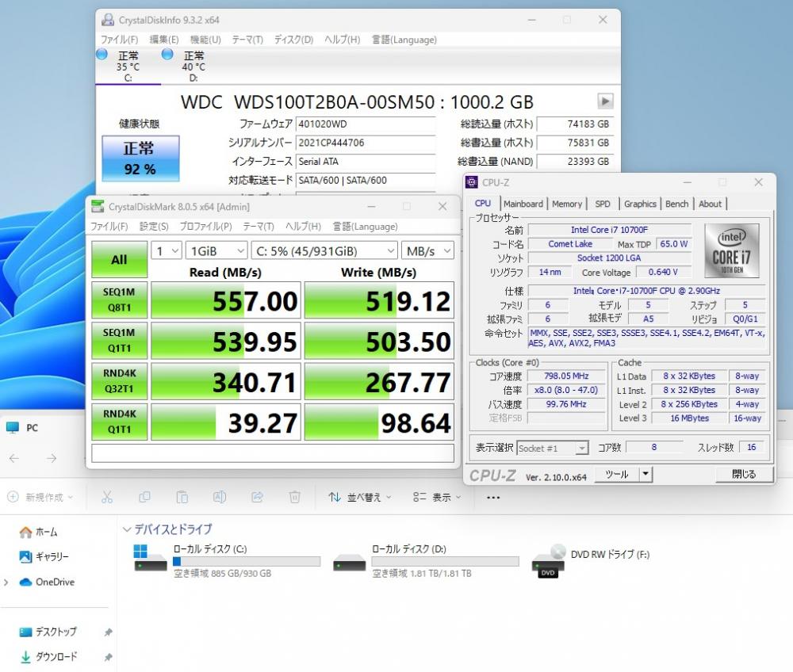Go forward with Explorer's right arrow
This screenshot has width=793, height=672.
pos(52,458)
